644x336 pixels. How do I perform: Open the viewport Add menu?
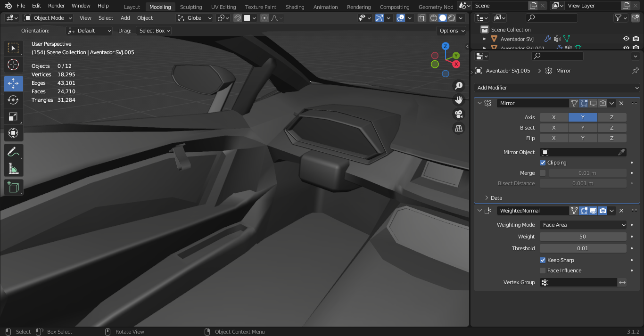click(125, 18)
